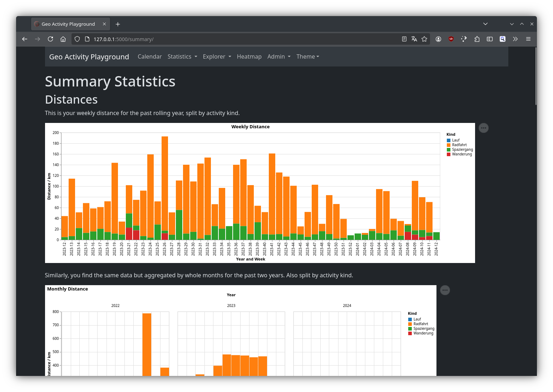Go to the Calendar page
Screen dimensions: 553x392
pos(150,56)
